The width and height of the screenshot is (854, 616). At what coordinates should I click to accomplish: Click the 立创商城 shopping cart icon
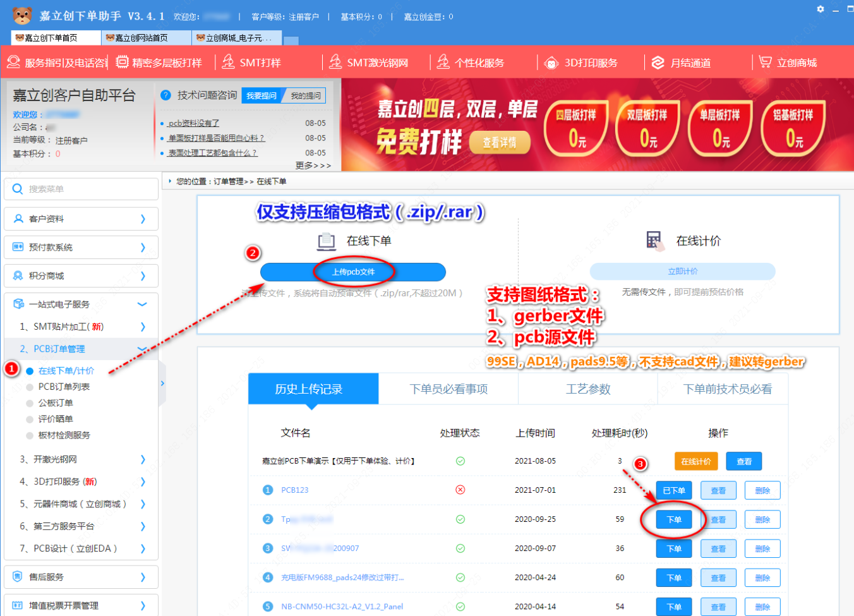coord(765,62)
